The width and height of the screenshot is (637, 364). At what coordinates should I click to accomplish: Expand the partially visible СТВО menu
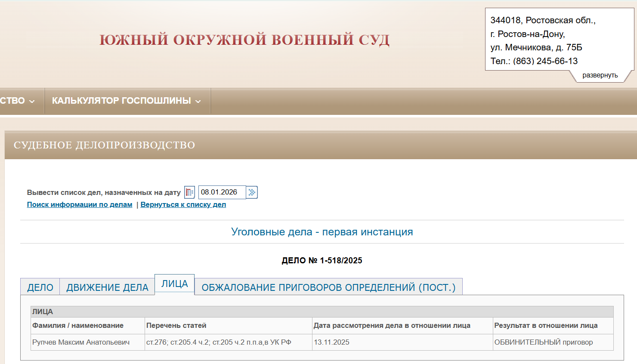click(17, 101)
